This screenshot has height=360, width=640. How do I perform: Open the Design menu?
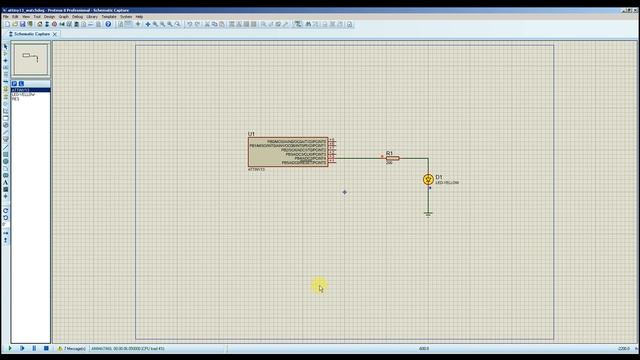pyautogui.click(x=49, y=17)
